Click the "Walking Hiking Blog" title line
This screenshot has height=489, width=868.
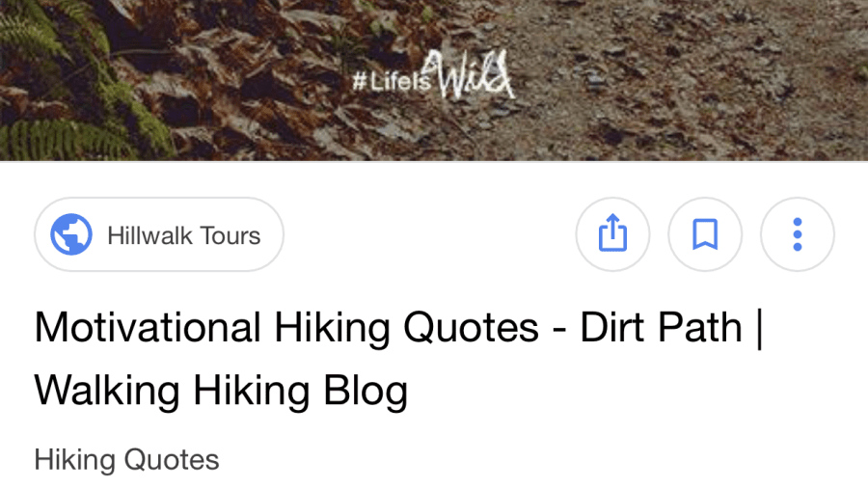[222, 391]
